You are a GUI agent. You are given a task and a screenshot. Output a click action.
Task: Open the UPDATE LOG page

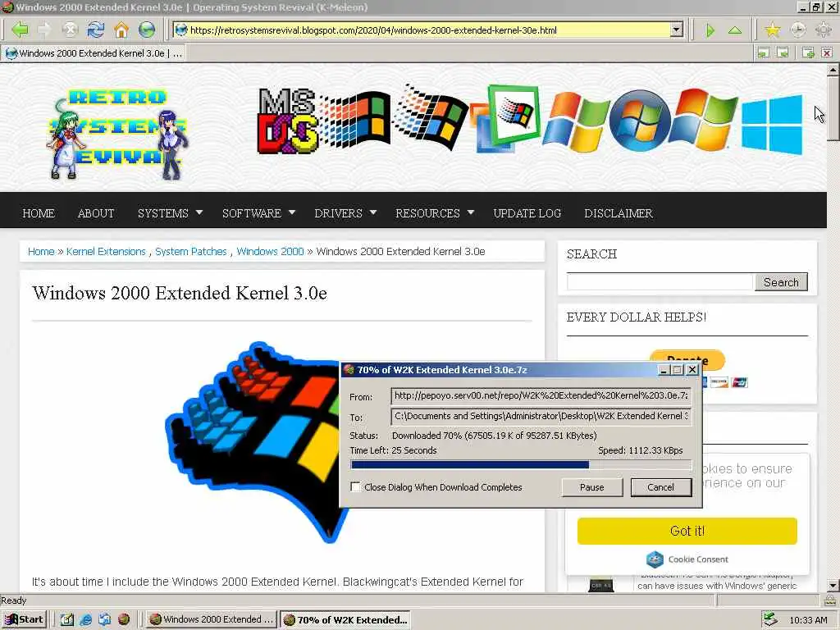pyautogui.click(x=527, y=212)
